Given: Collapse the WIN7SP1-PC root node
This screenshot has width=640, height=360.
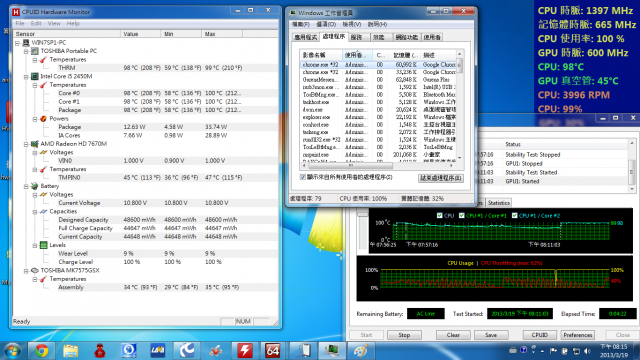Looking at the screenshot, I should (18, 42).
